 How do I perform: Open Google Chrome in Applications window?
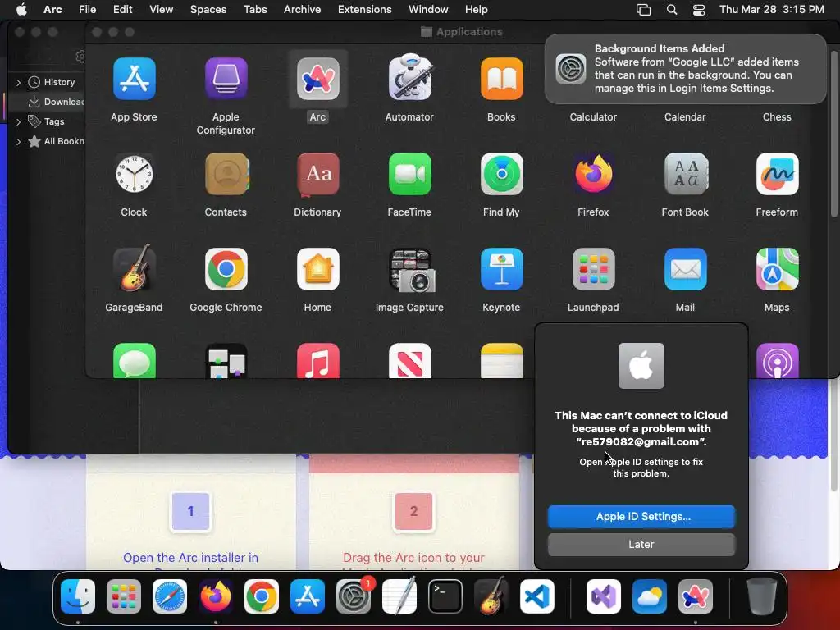click(226, 269)
